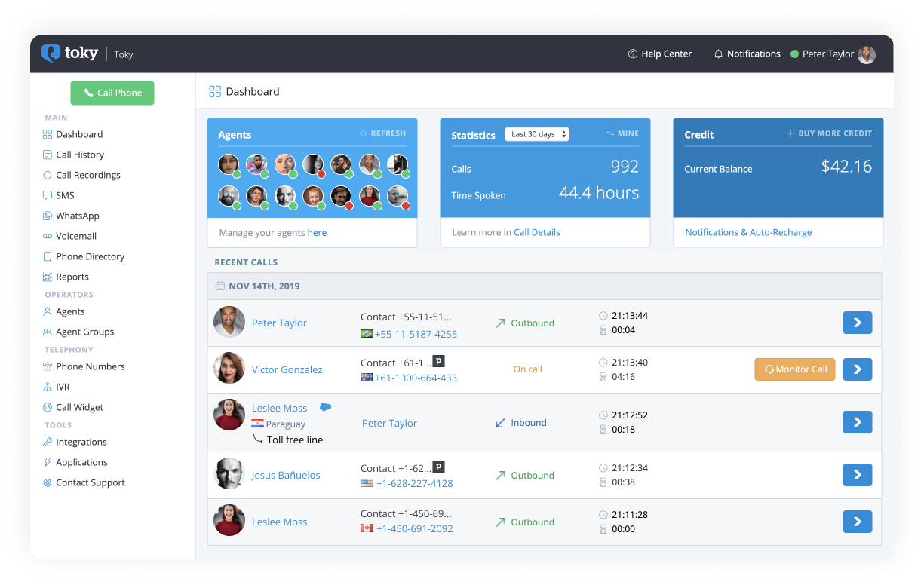Open WhatsApp section

pyautogui.click(x=78, y=216)
